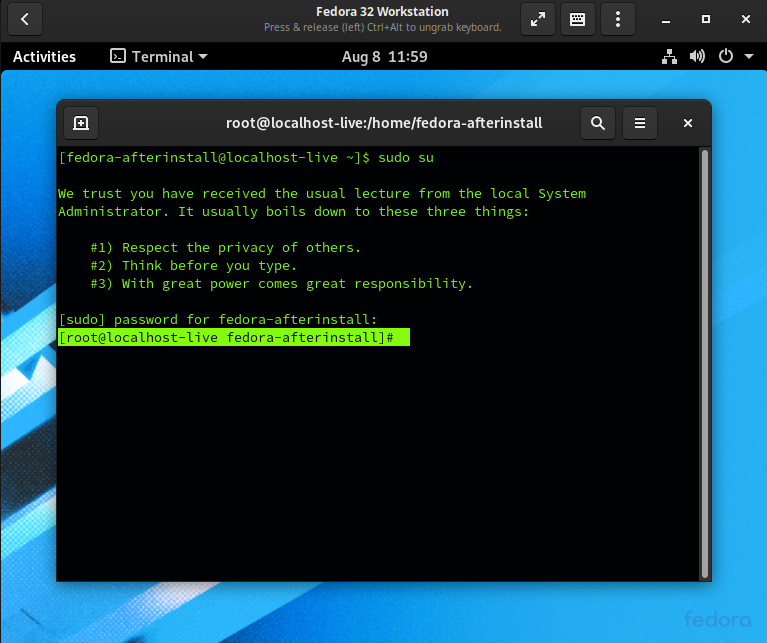
Task: Expand the system menu dropdown arrow
Action: 749,57
